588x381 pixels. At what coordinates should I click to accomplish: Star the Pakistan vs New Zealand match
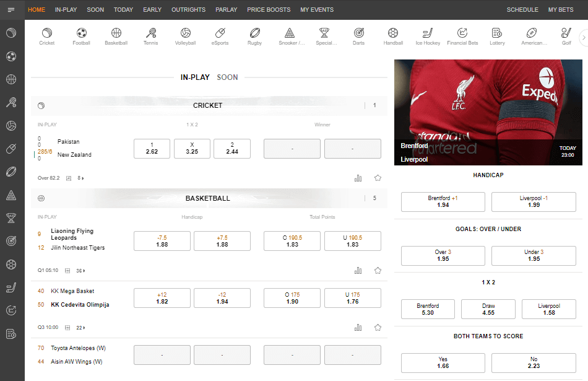coord(378,178)
